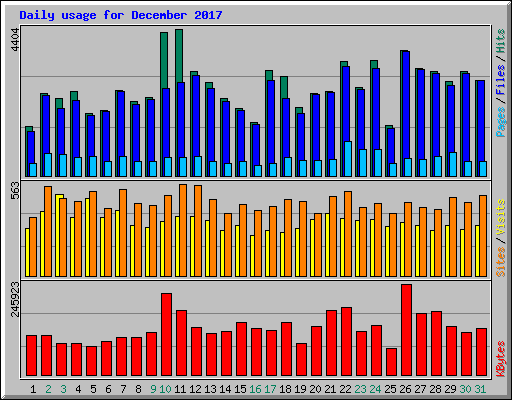
Task: Click the Hits legend label
Action: 501,41
